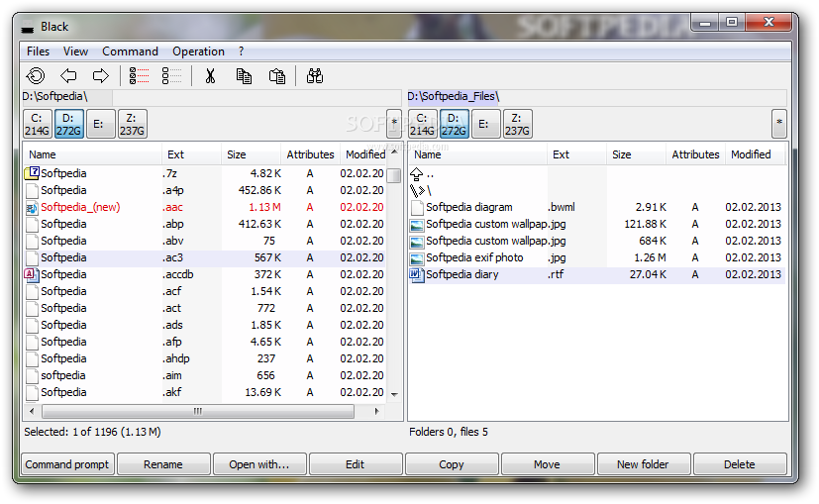Image resolution: width=819 pixels, height=504 pixels.
Task: Select left panel drive Z: 237G
Action: (x=132, y=124)
